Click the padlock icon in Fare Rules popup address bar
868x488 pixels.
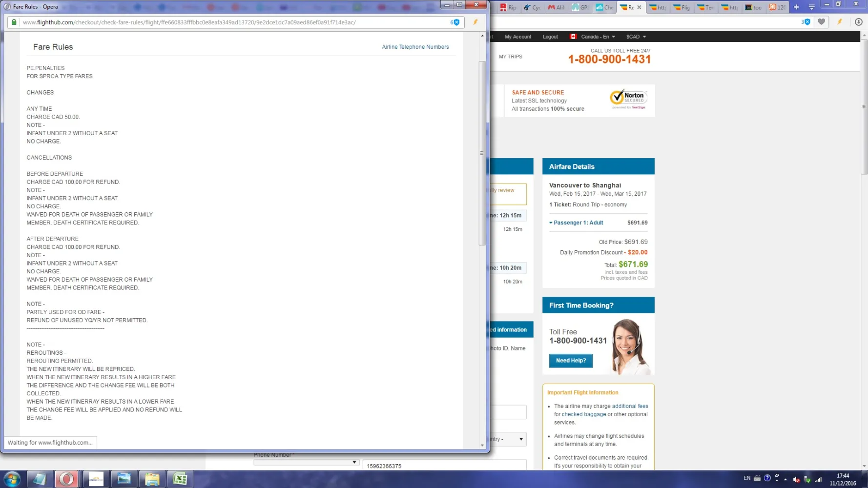[x=14, y=22]
